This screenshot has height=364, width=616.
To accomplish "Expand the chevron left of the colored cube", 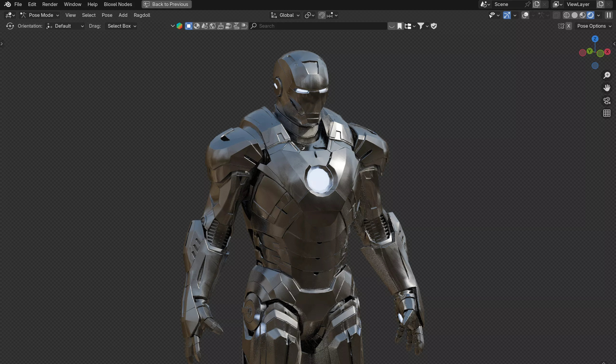I will click(x=173, y=26).
